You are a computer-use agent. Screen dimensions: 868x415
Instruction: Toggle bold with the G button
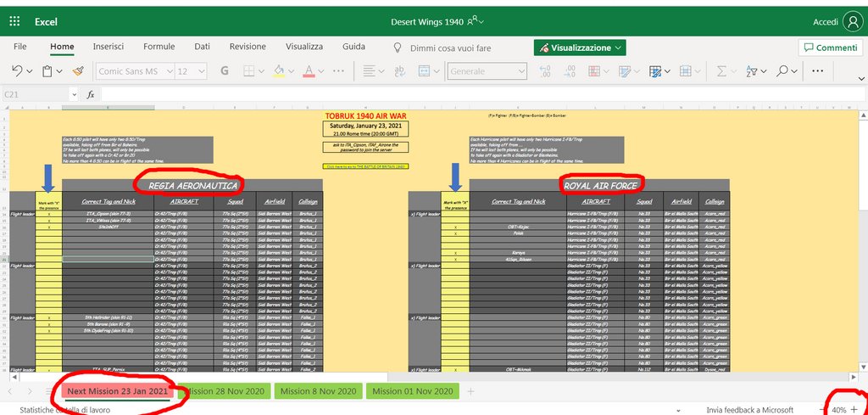[224, 71]
